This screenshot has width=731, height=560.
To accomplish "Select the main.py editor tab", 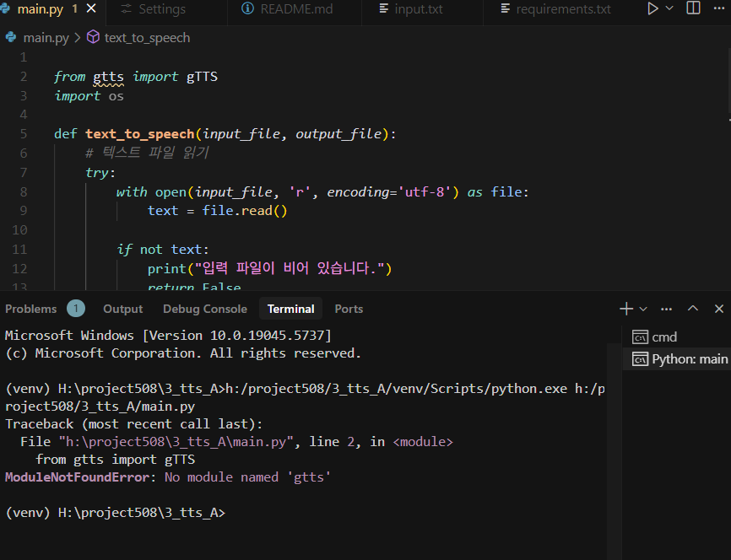I will click(x=40, y=8).
